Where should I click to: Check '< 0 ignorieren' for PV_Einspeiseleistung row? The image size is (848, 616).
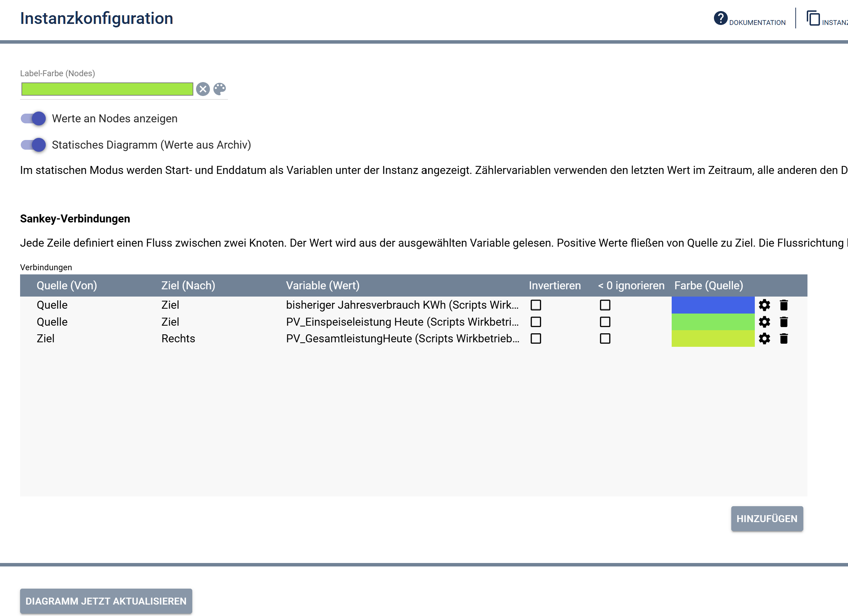click(605, 322)
